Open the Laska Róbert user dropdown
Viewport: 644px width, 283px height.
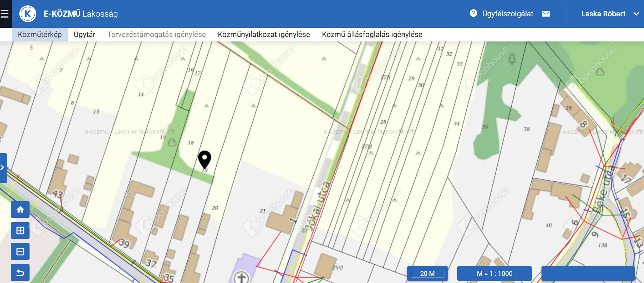click(610, 14)
